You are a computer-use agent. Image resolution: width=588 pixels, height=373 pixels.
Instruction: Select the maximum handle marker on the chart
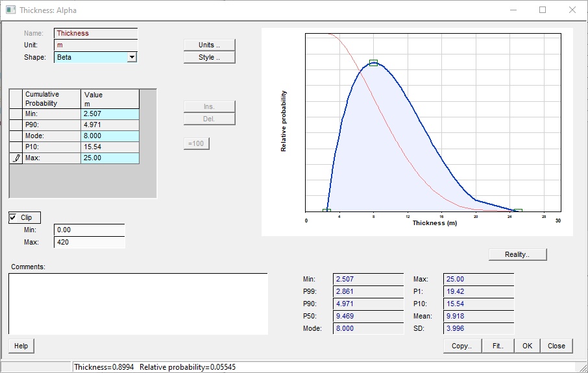[x=518, y=211]
